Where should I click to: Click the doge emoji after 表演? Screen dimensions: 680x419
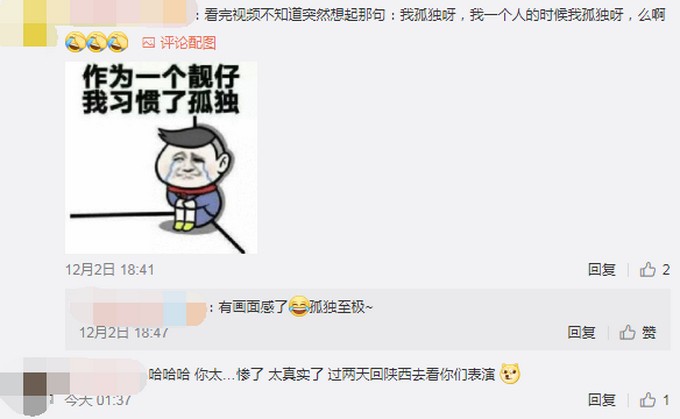(x=510, y=373)
